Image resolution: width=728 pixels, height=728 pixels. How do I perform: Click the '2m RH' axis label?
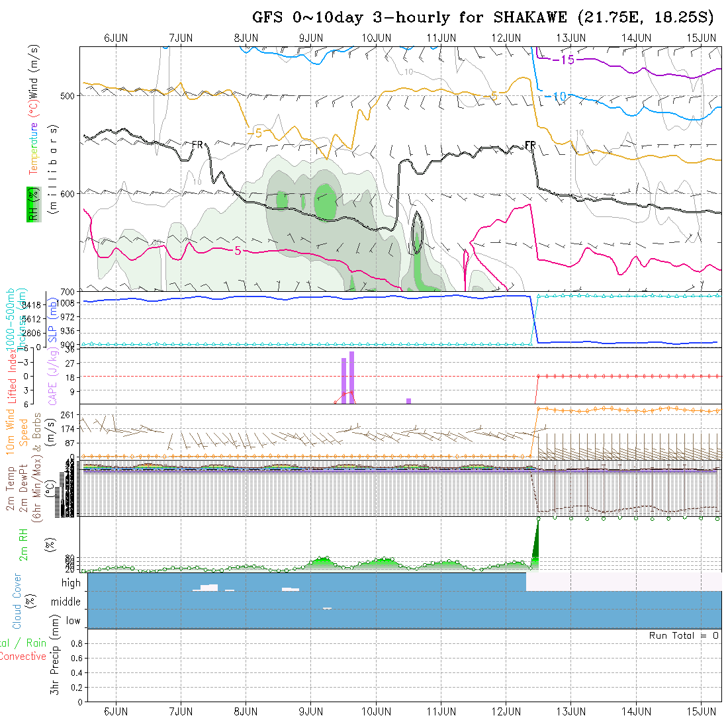(24, 544)
